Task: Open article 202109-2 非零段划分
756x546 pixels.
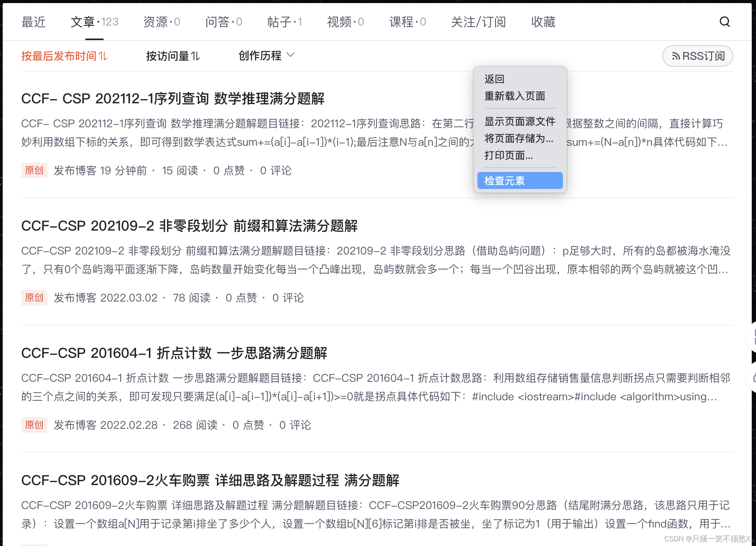Action: click(x=189, y=226)
